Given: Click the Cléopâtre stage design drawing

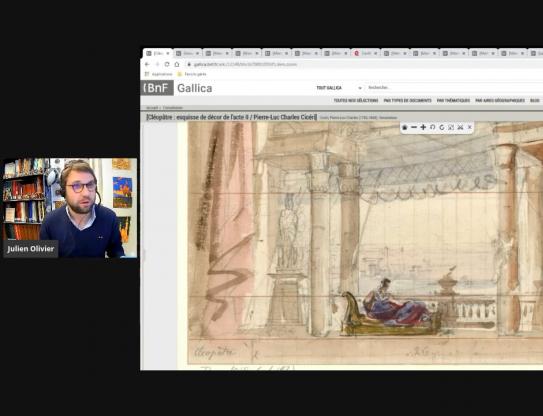Looking at the screenshot, I should (x=365, y=242).
